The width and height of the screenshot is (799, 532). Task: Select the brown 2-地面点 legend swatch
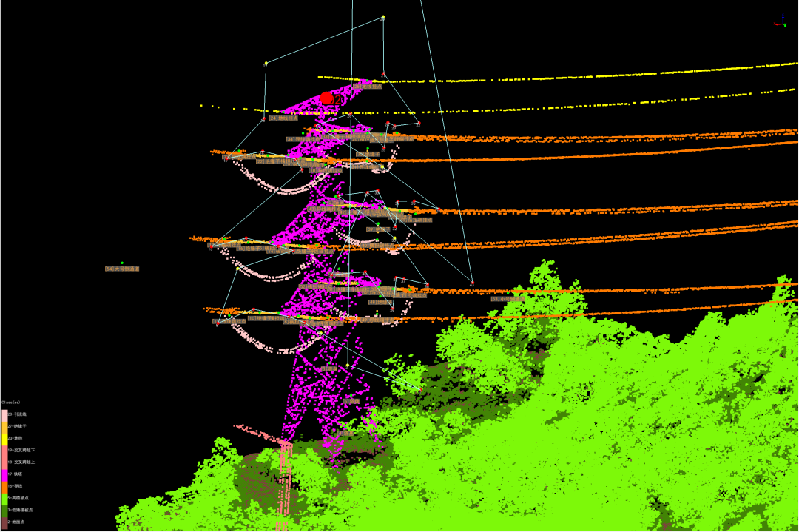coord(4,522)
